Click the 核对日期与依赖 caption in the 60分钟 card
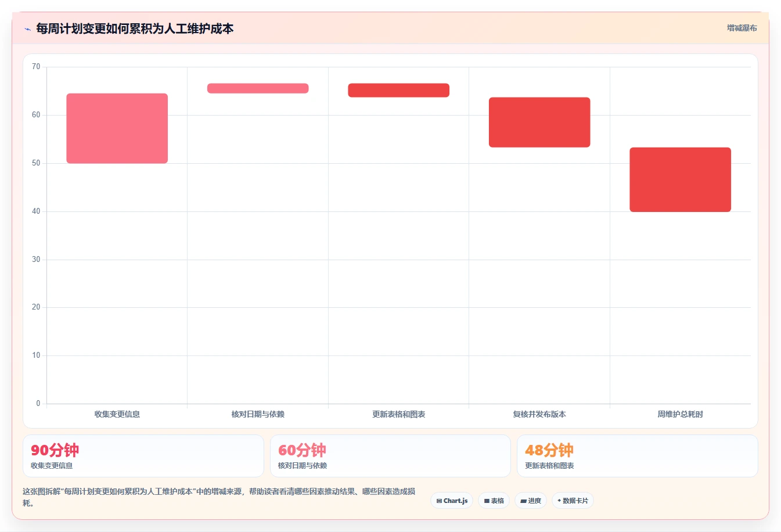 tap(303, 466)
